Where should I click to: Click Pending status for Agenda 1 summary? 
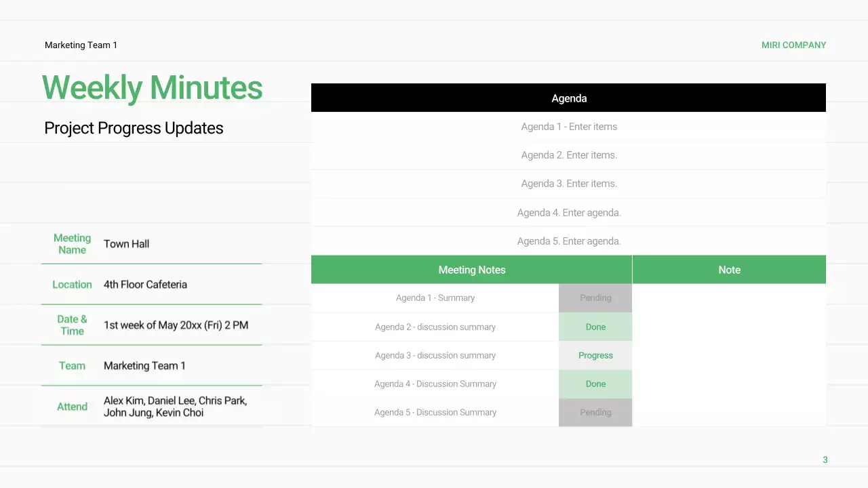(595, 298)
